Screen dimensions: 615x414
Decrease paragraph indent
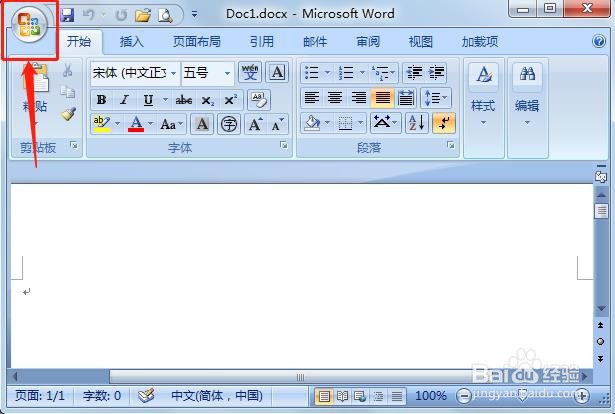[x=414, y=73]
